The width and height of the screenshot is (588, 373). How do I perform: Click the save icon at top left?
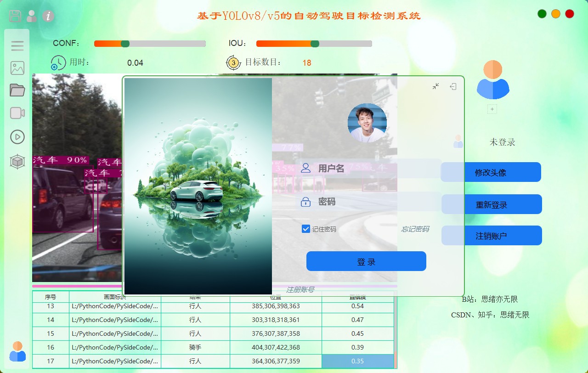pyautogui.click(x=15, y=16)
